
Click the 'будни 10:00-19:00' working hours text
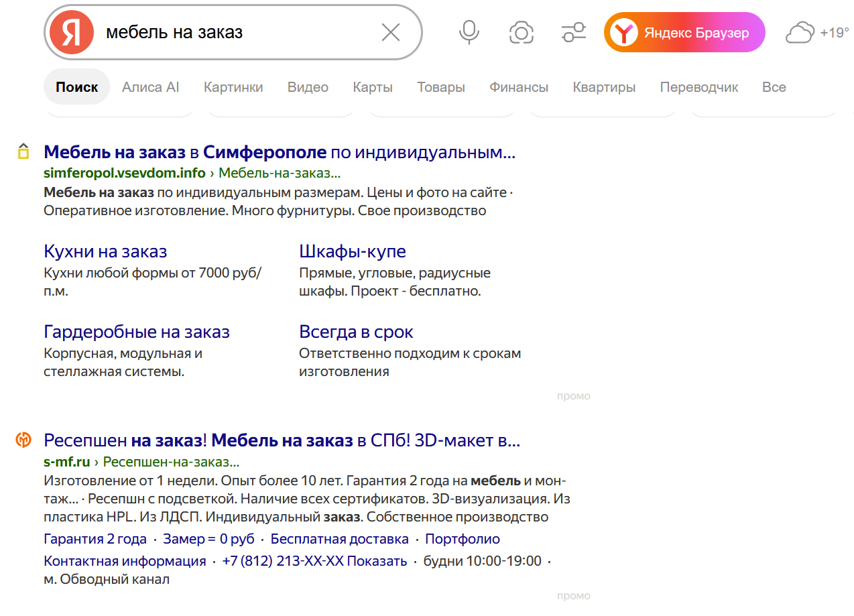[483, 561]
